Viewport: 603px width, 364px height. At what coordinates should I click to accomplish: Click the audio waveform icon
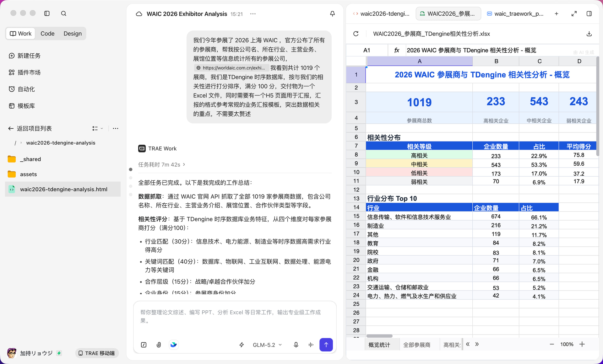[311, 345]
